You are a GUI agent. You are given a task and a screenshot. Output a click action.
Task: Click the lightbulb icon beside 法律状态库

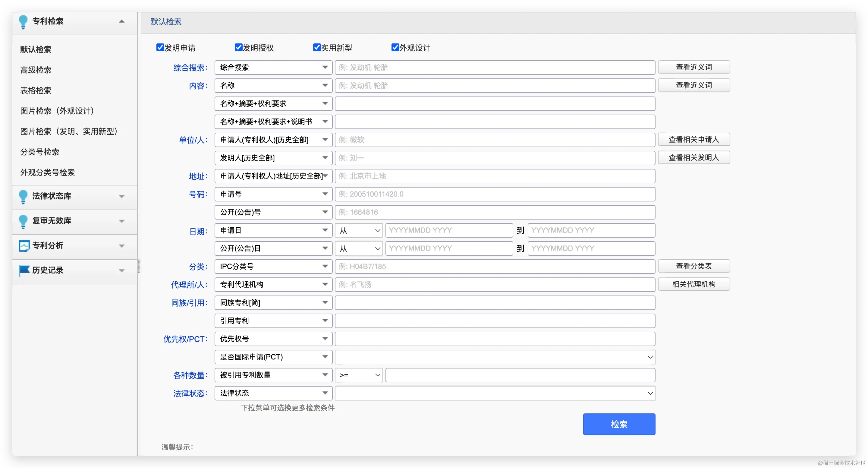point(23,197)
